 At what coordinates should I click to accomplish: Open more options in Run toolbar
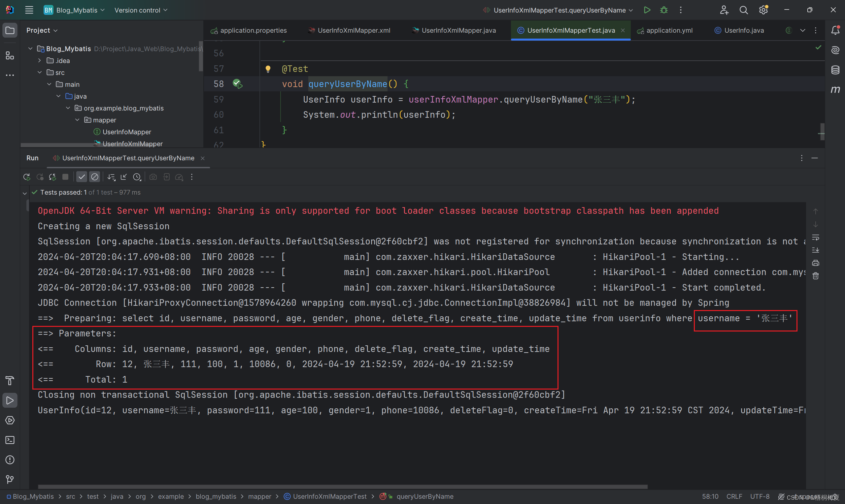(x=192, y=177)
